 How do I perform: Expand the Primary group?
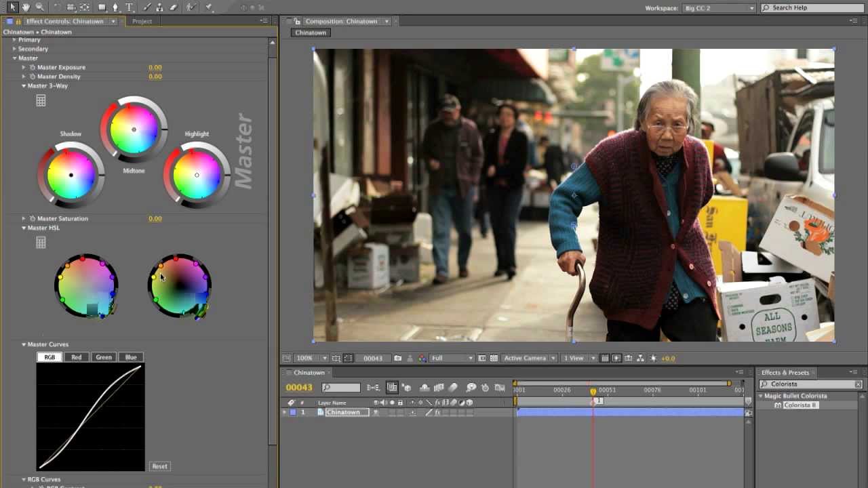[14, 40]
